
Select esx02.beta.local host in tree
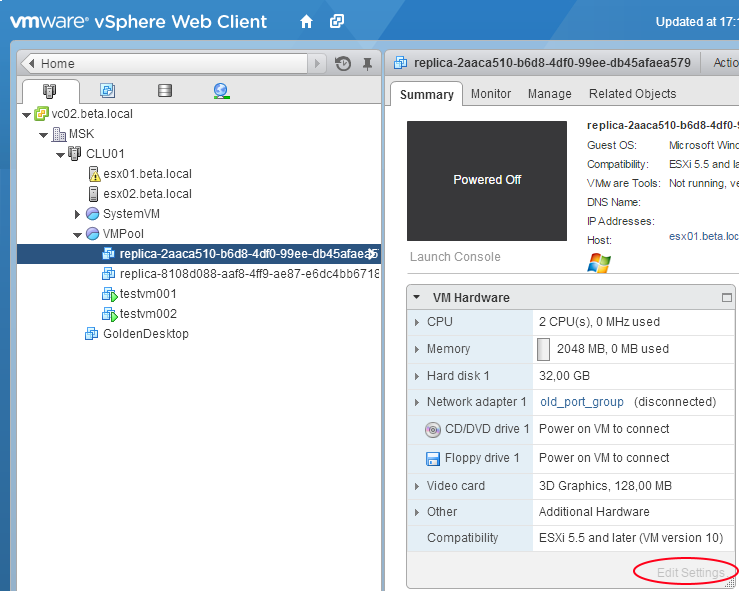tap(148, 194)
